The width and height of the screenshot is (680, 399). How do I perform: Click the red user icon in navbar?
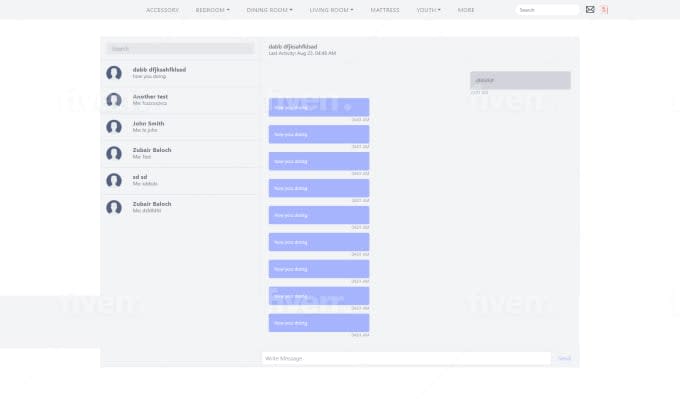(605, 10)
